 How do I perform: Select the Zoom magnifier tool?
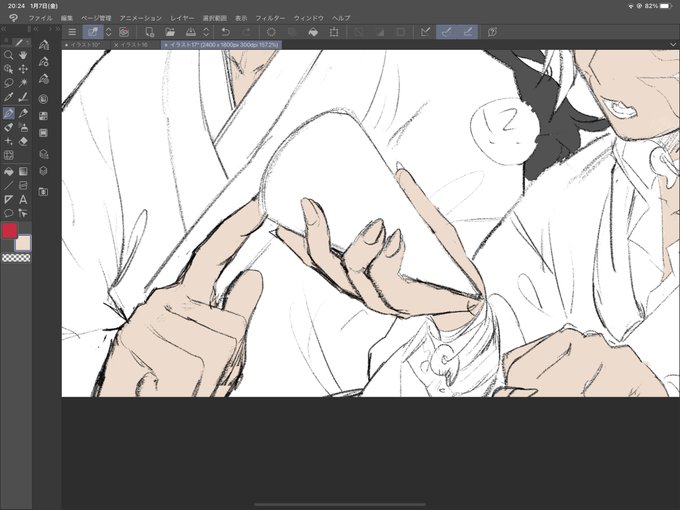click(8, 55)
